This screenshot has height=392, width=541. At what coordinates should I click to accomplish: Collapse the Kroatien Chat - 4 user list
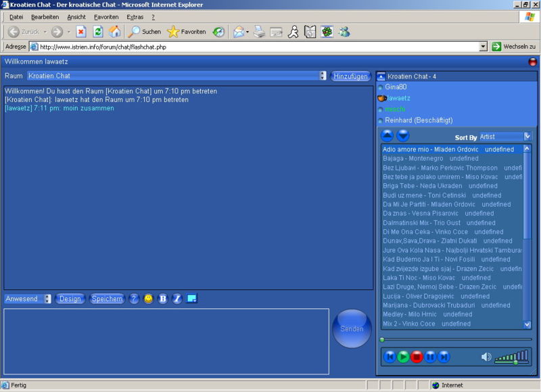[x=381, y=76]
